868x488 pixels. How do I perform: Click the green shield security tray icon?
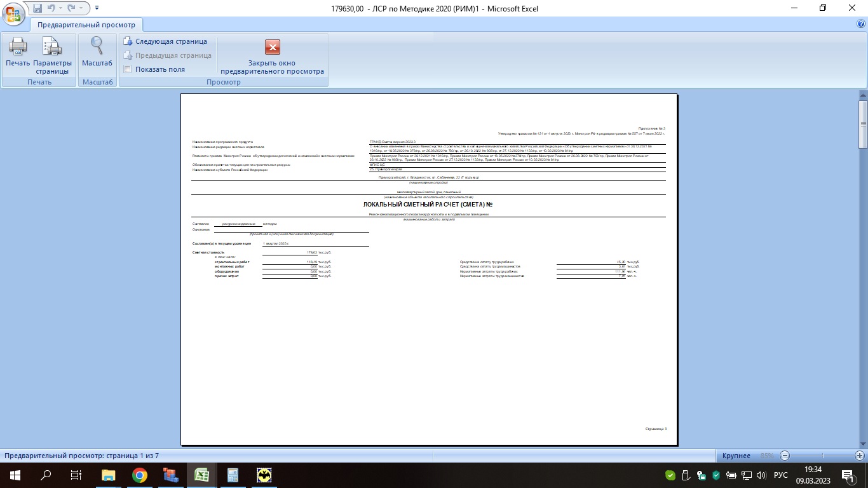716,475
